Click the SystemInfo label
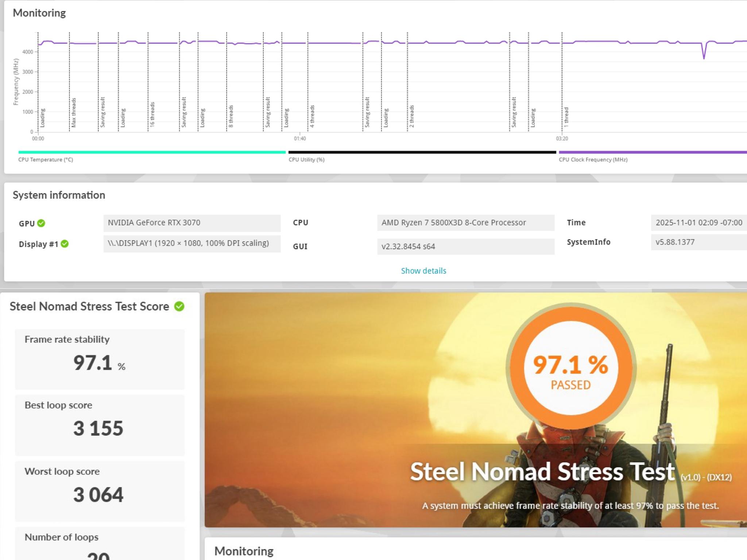Image resolution: width=747 pixels, height=560 pixels. coord(588,242)
